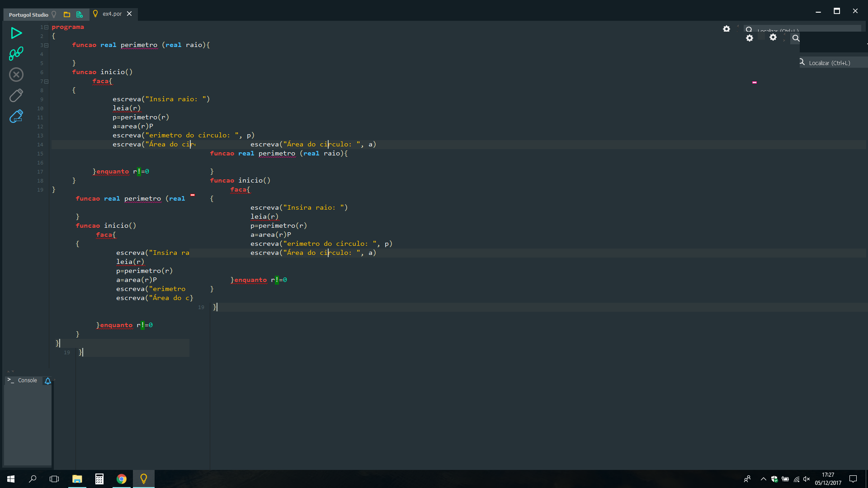This screenshot has width=868, height=488.
Task: Collapse the code fold at line 1
Action: tap(47, 27)
